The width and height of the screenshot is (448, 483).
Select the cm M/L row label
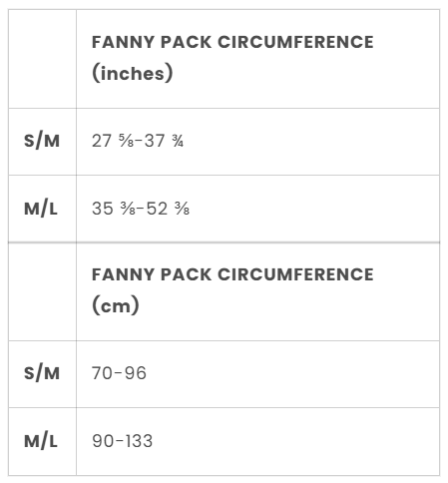(x=41, y=441)
